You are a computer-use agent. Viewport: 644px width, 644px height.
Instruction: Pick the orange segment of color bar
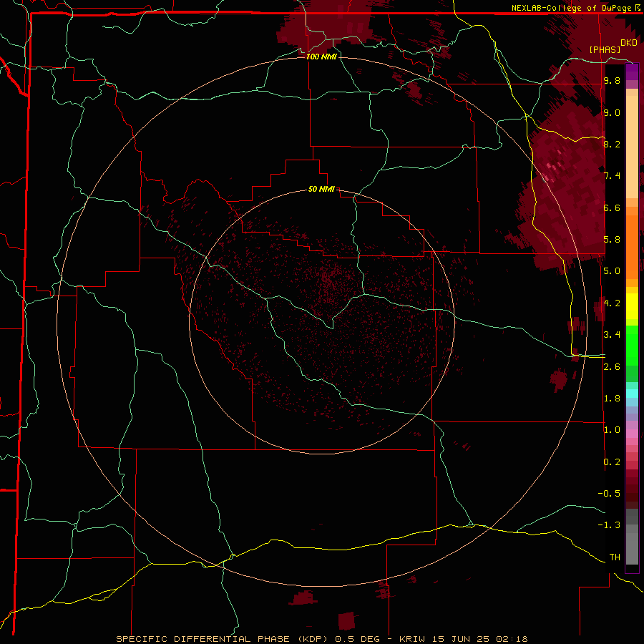(x=632, y=247)
